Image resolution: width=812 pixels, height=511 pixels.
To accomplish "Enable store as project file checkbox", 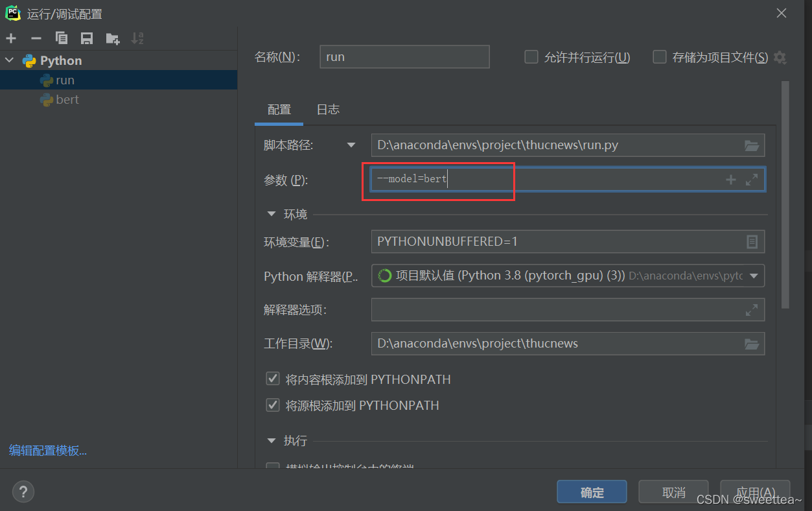I will (x=660, y=57).
